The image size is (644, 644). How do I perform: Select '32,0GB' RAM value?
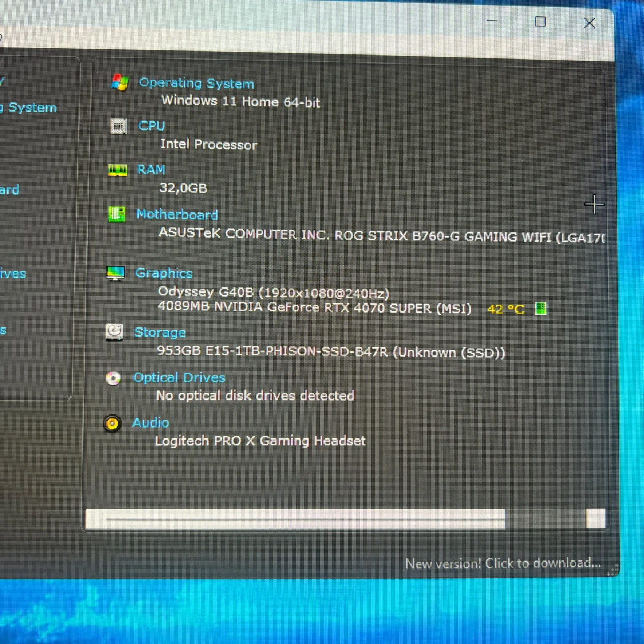coord(183,188)
